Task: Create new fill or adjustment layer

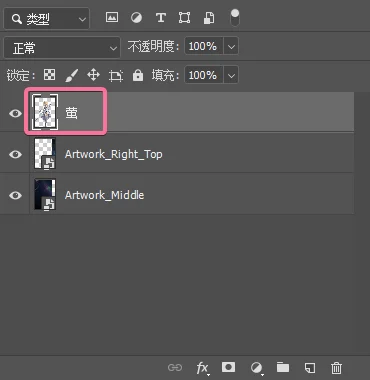Action: click(x=256, y=368)
